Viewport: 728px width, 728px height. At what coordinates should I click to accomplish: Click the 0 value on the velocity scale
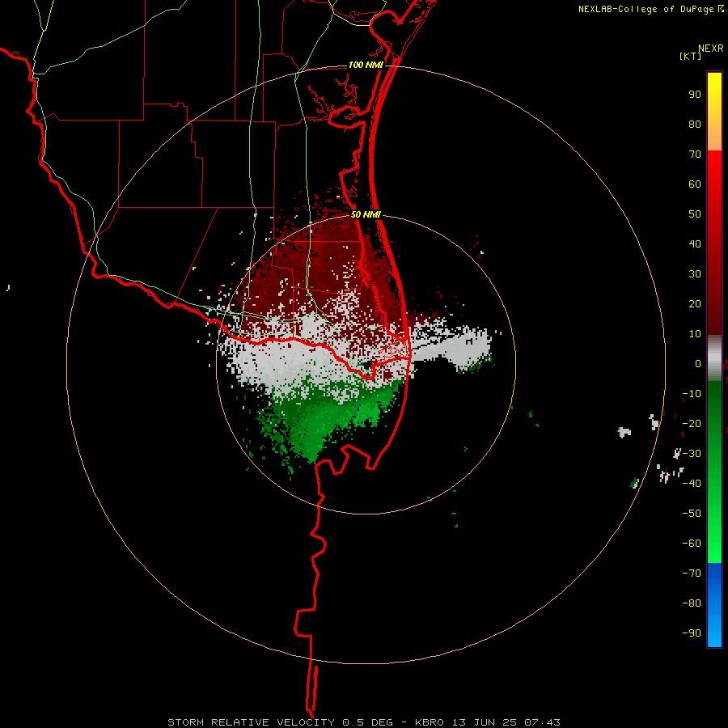(x=698, y=364)
